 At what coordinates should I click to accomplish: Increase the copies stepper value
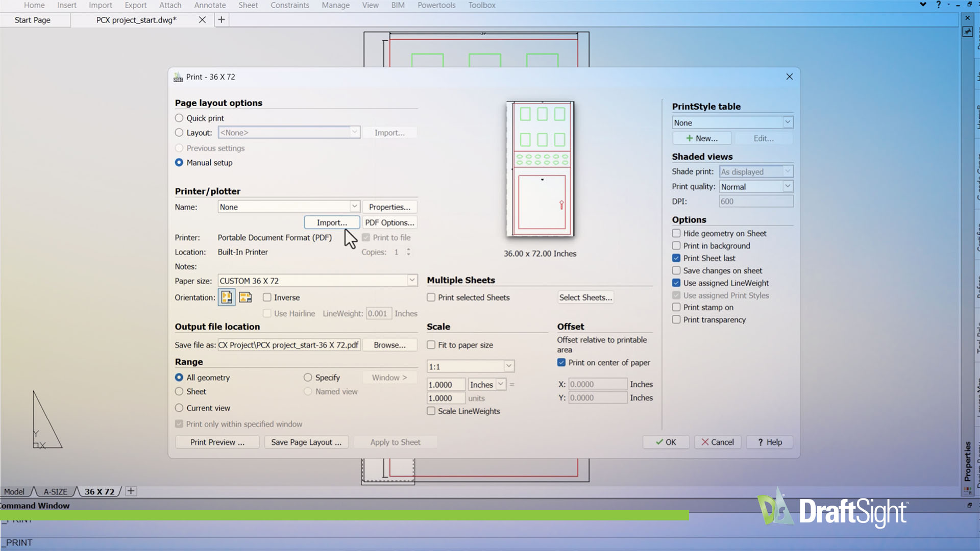(x=408, y=249)
